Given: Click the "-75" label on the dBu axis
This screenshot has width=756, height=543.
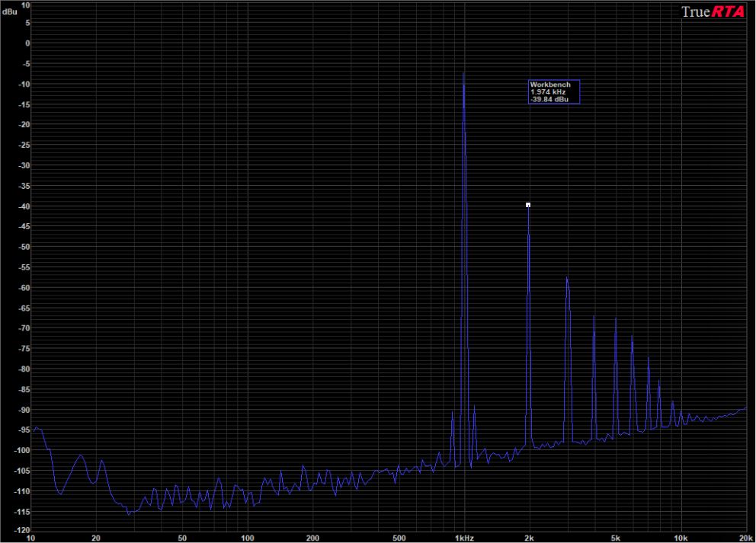Looking at the screenshot, I should pos(24,348).
